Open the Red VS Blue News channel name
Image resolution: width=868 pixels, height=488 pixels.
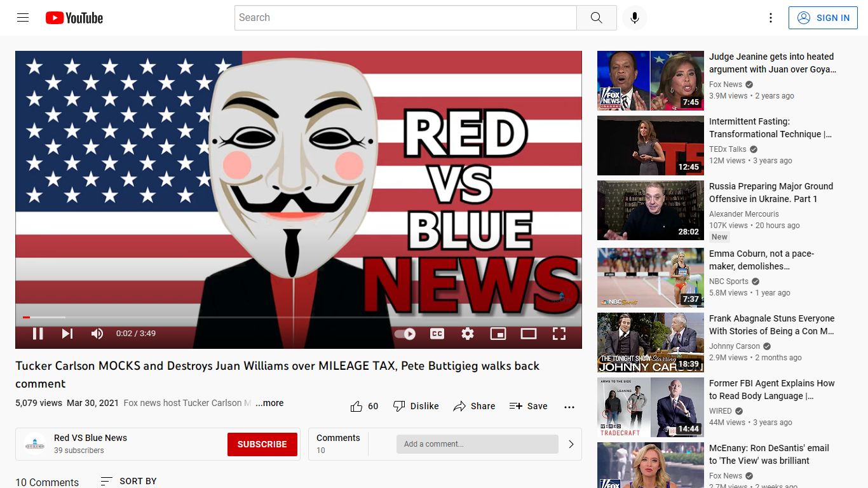point(90,438)
